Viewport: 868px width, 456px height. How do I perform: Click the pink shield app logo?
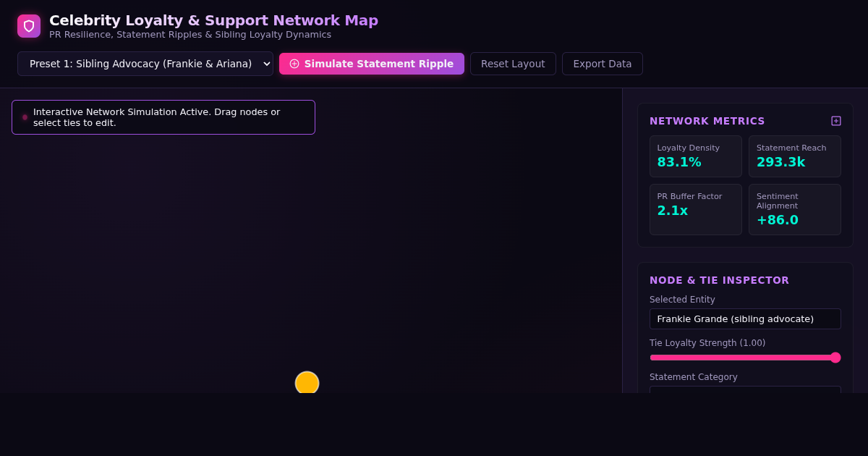click(29, 26)
